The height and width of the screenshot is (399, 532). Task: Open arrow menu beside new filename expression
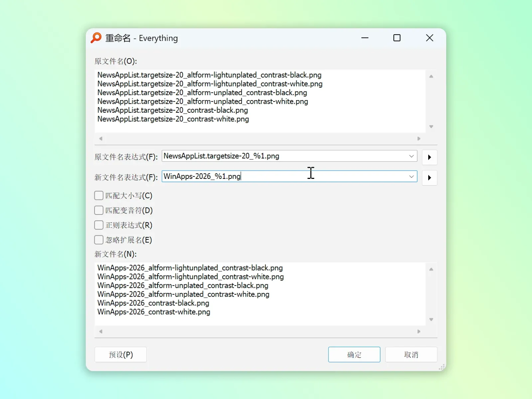coord(429,178)
